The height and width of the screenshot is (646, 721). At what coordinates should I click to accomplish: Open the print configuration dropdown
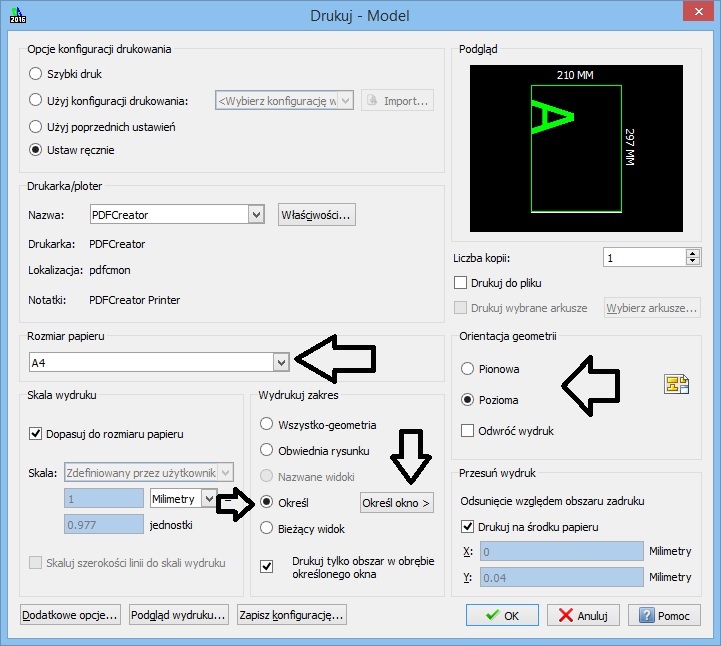[284, 100]
